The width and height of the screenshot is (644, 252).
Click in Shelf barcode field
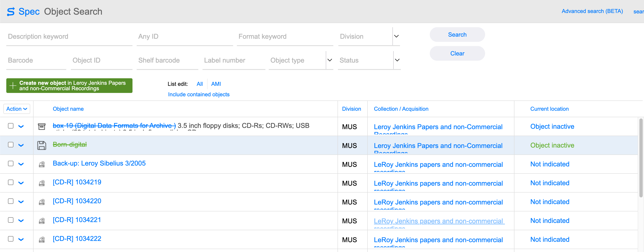pos(167,60)
